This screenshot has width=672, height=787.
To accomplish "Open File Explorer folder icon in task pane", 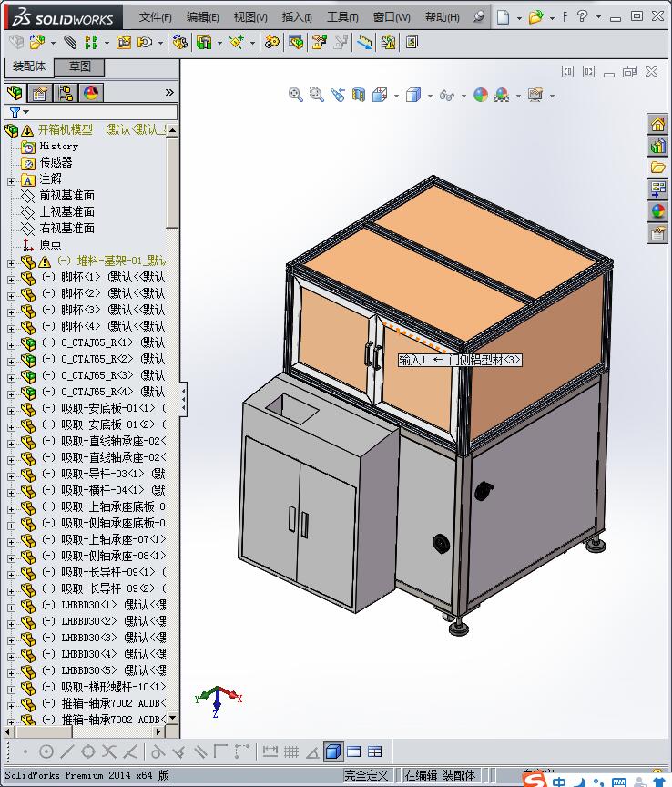I will pos(657,167).
